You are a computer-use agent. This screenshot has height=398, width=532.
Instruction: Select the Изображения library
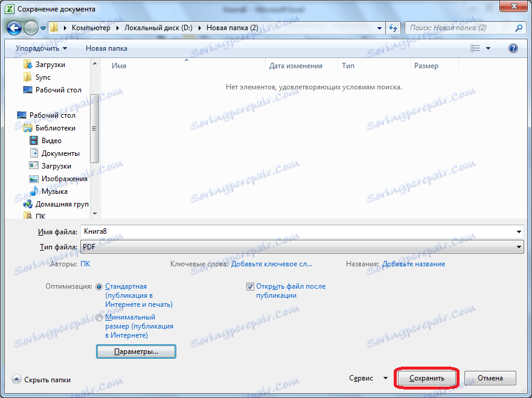[x=65, y=179]
